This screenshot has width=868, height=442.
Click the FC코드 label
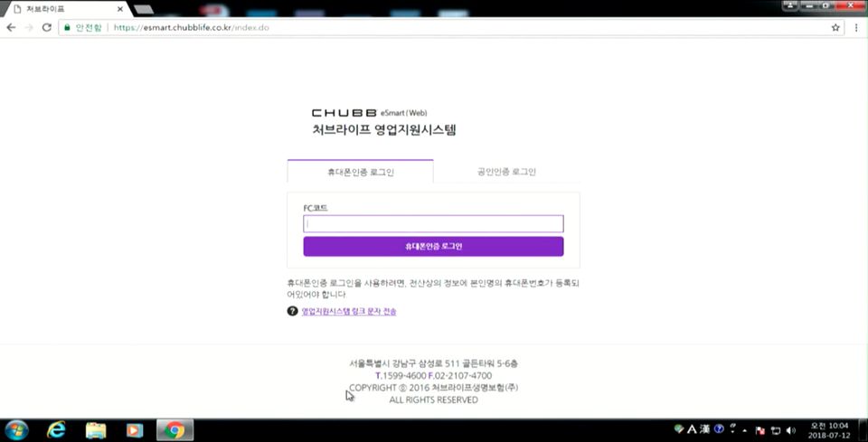click(x=315, y=208)
